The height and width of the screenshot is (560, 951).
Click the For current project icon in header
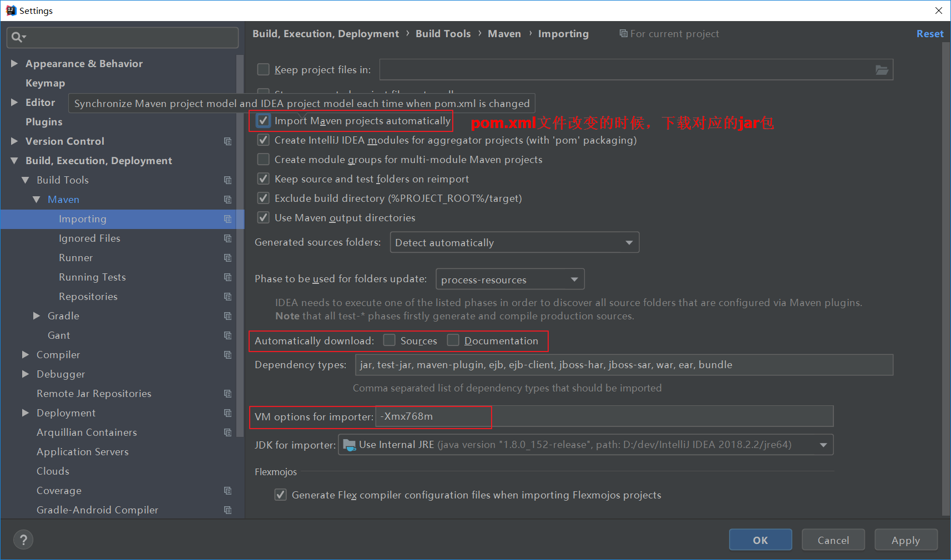pos(623,34)
